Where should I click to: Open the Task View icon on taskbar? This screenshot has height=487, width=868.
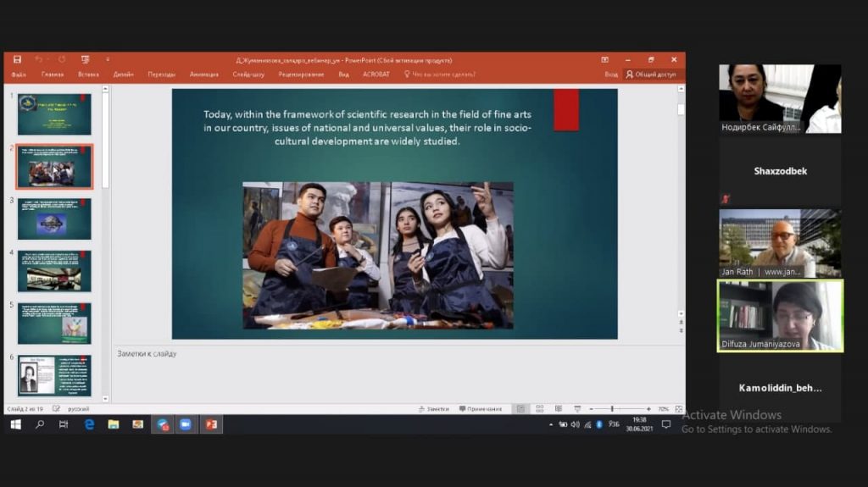pyautogui.click(x=64, y=424)
